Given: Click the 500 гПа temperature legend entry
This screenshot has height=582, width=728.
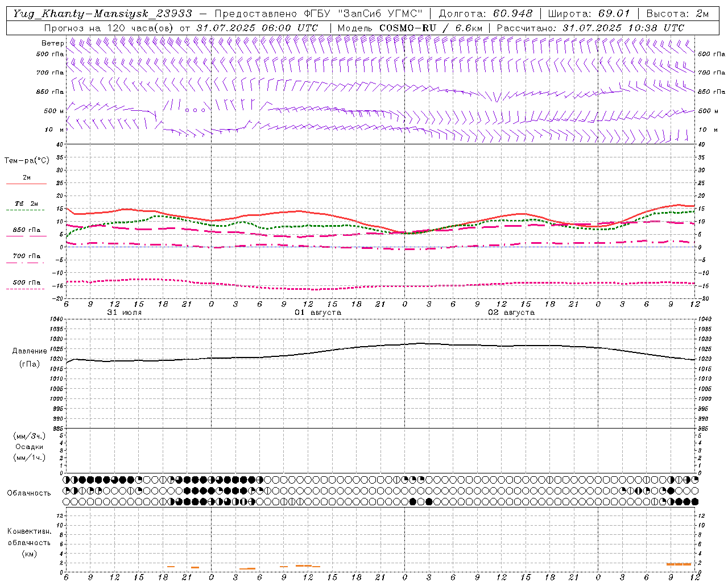Looking at the screenshot, I should point(26,282).
